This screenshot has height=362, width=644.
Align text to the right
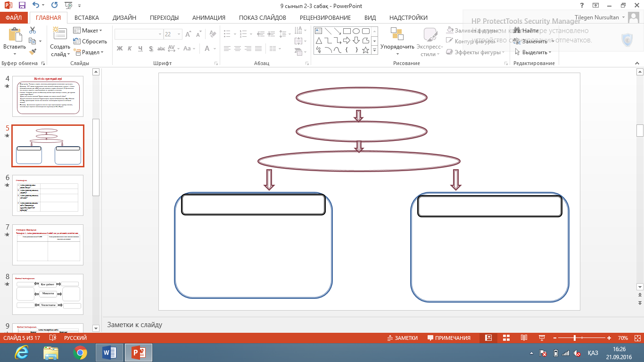pyautogui.click(x=248, y=49)
